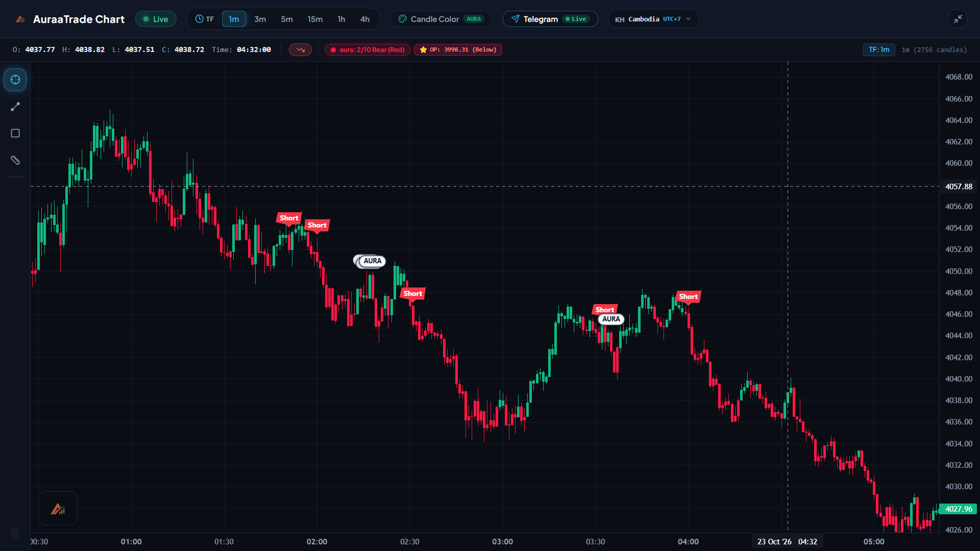Click the 1m (2756 candles) text

point(934,49)
